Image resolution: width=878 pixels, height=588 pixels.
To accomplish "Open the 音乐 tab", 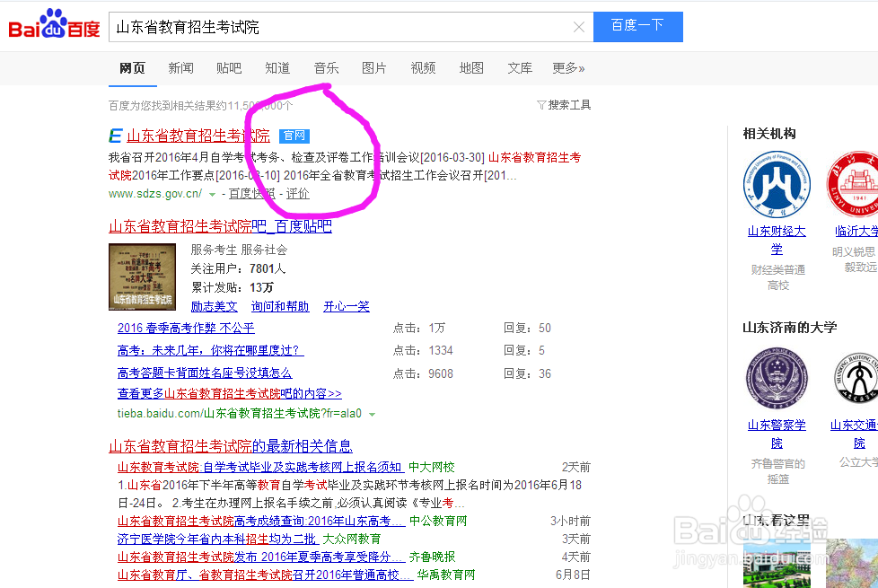I will pos(327,68).
